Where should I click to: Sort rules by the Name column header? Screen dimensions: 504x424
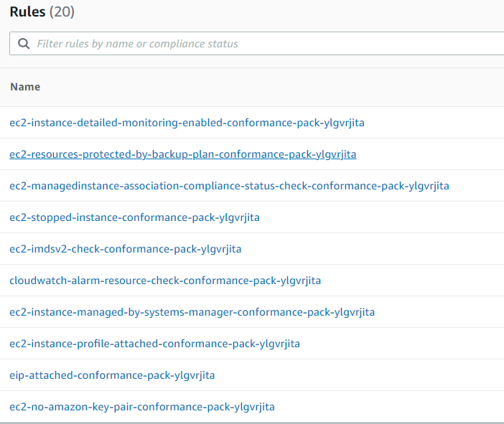[x=25, y=87]
